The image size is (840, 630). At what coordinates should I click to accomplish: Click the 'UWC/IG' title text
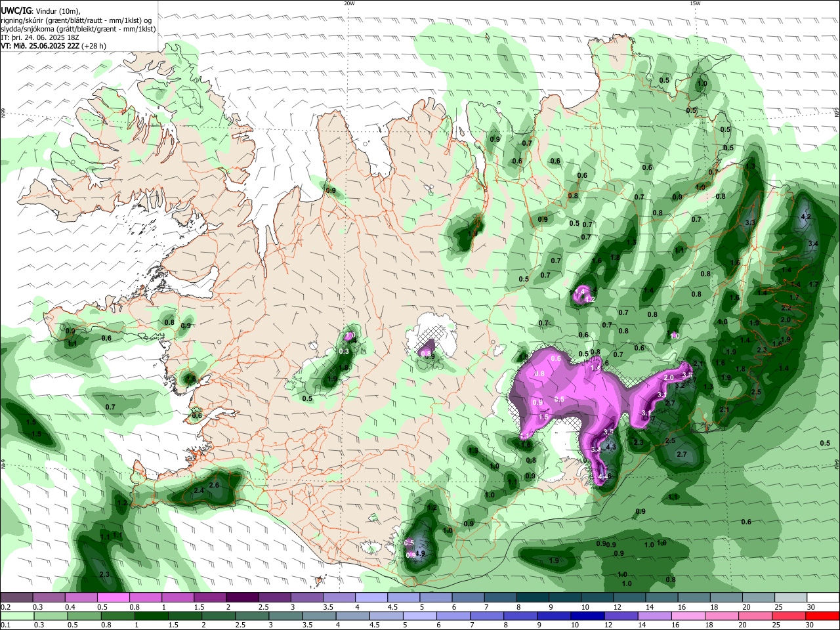(x=16, y=10)
